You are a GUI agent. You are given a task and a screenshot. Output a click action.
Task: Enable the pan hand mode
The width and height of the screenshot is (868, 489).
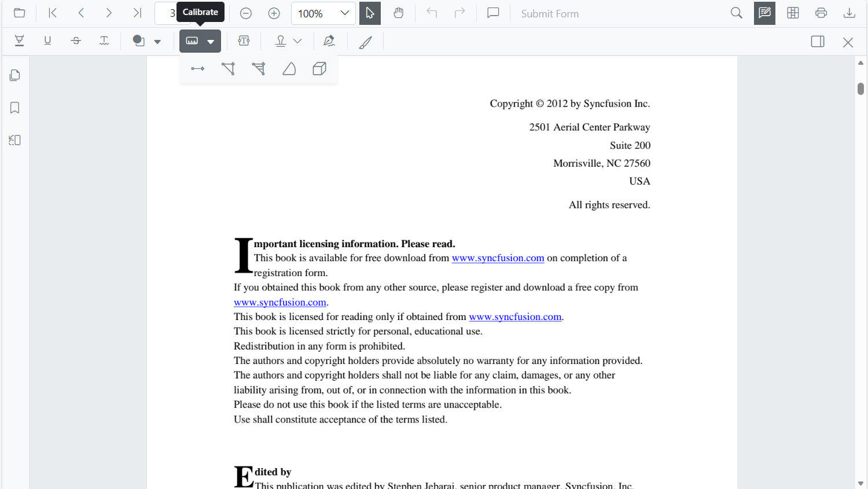pyautogui.click(x=398, y=13)
